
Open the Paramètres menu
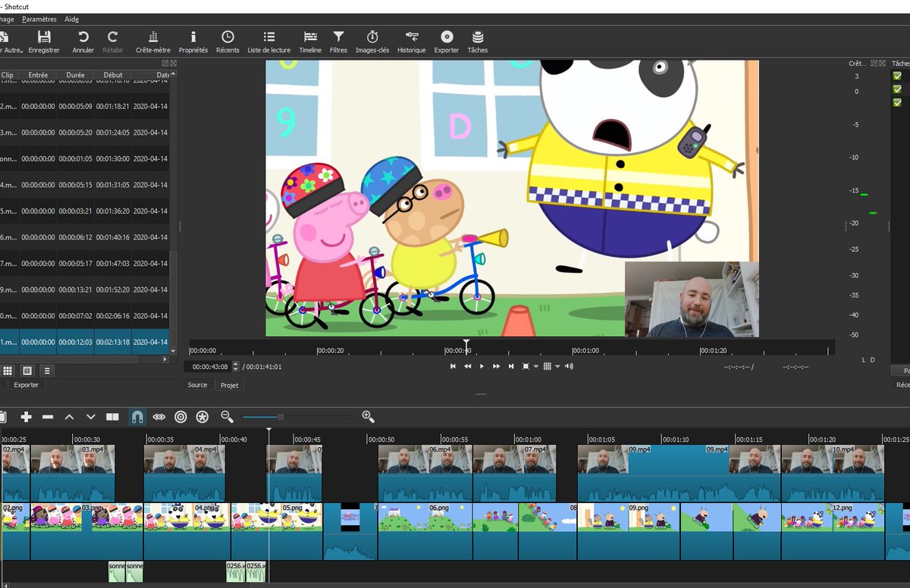click(39, 19)
